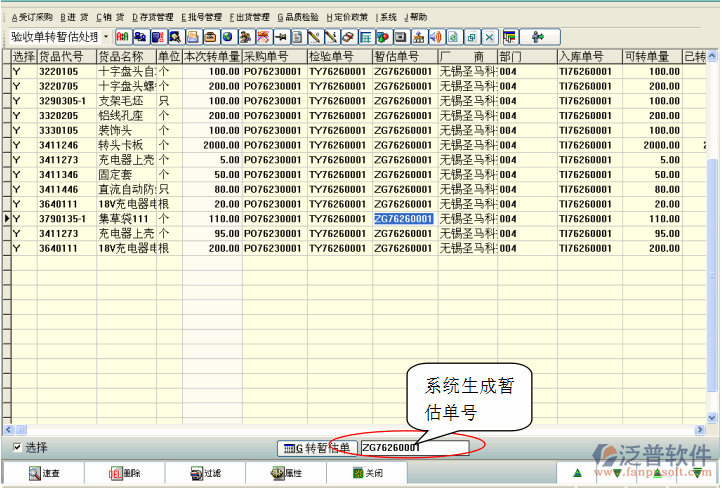Click the globe icon in toolbar
Screen dimensions: 722x488
[228, 37]
